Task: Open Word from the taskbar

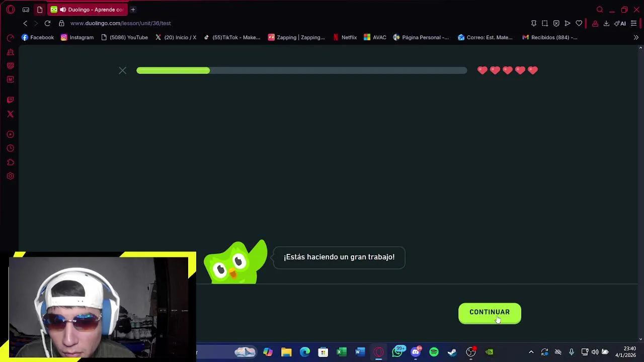Action: (x=360, y=352)
